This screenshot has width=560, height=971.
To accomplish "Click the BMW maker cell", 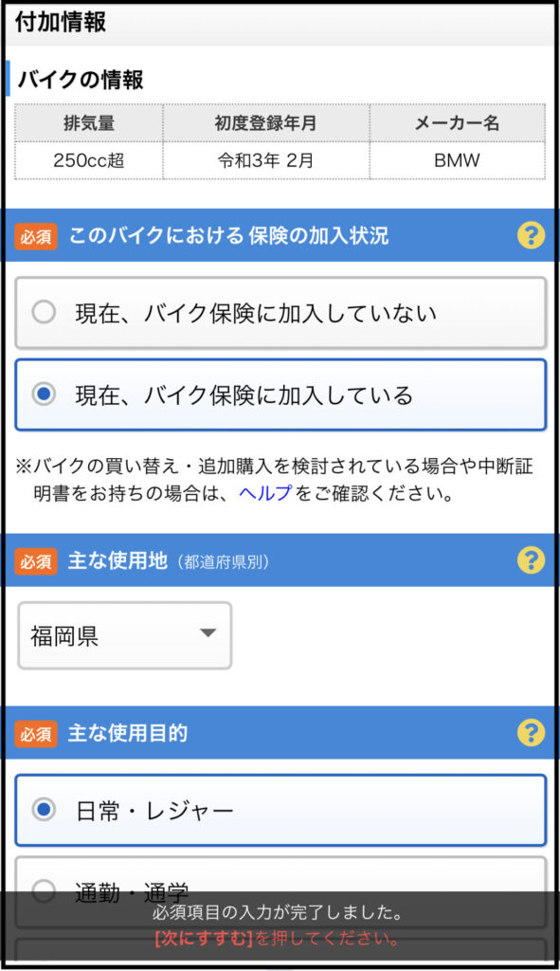I will 458,160.
